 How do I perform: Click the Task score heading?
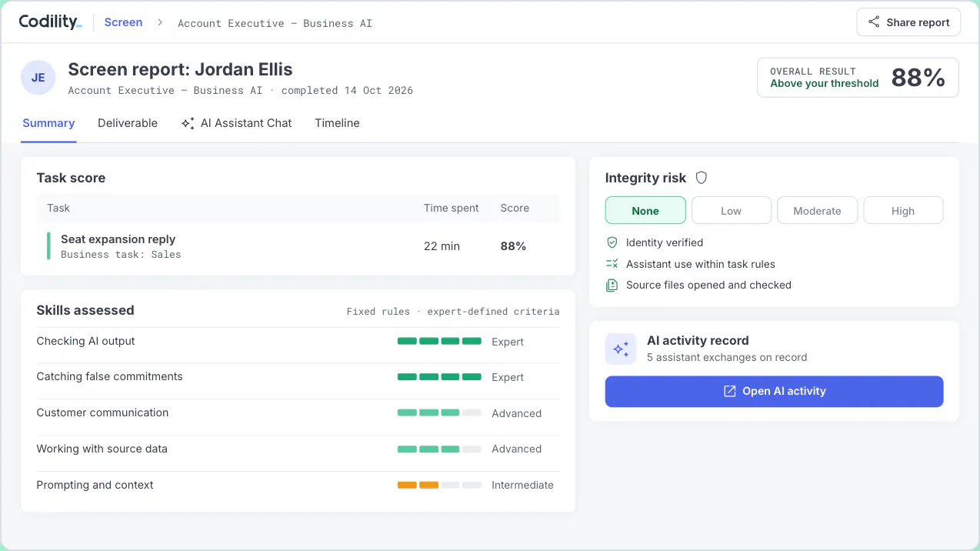(x=71, y=178)
